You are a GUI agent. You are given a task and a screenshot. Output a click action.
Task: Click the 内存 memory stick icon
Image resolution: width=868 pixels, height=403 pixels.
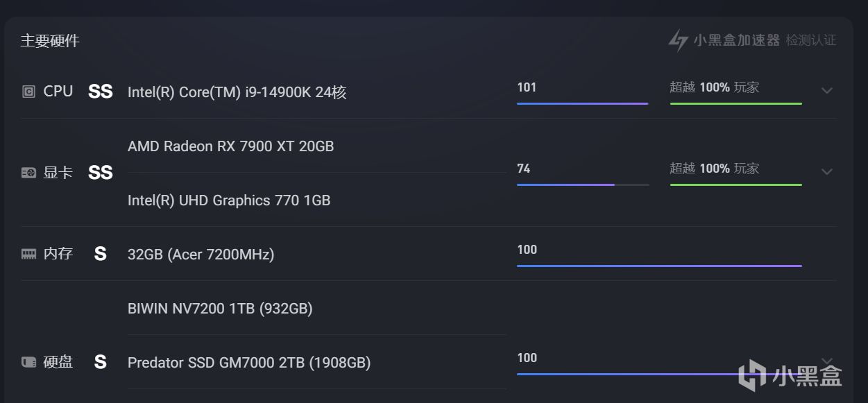tap(28, 254)
